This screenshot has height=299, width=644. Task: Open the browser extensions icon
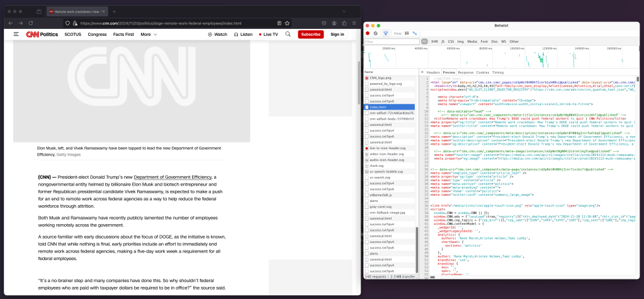(344, 23)
